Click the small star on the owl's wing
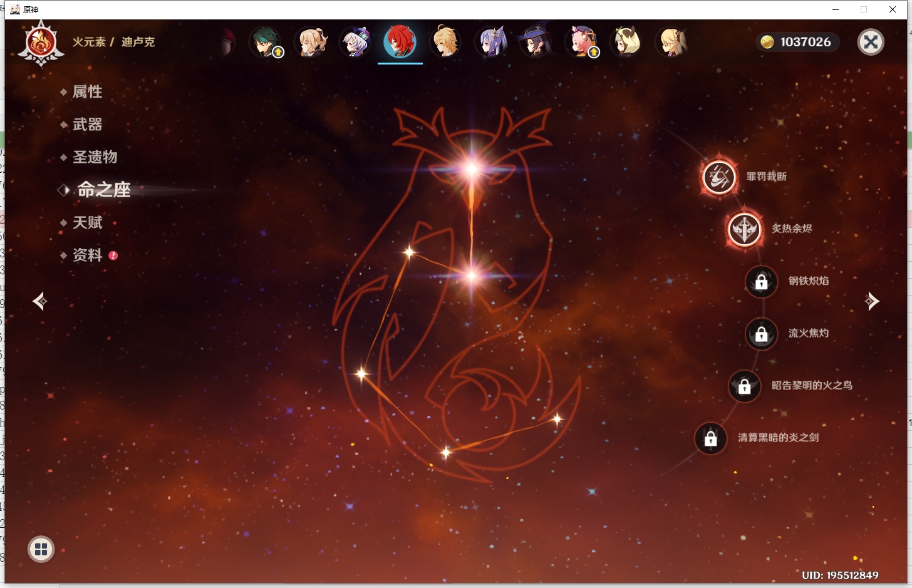Viewport: 912px width, 588px height. (409, 252)
